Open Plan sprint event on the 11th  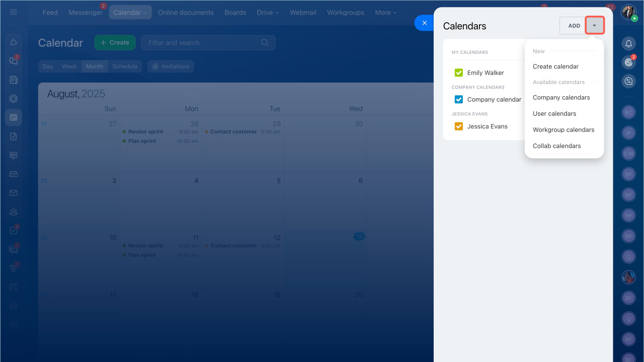pyautogui.click(x=161, y=255)
